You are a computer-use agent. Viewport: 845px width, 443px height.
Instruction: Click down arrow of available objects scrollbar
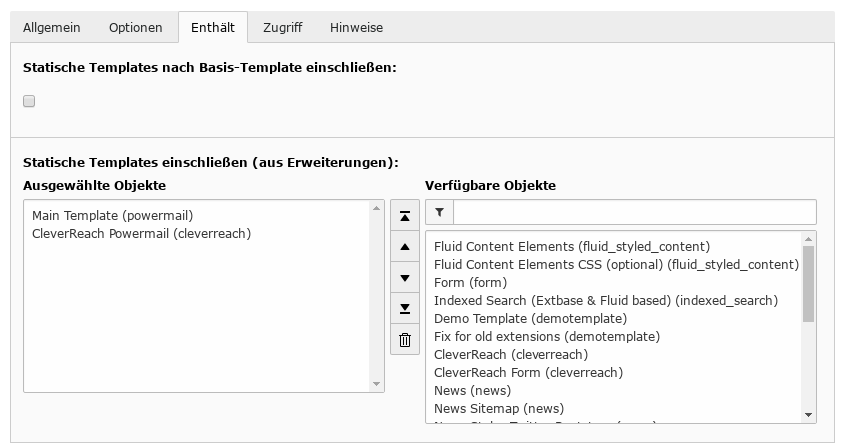(x=808, y=415)
